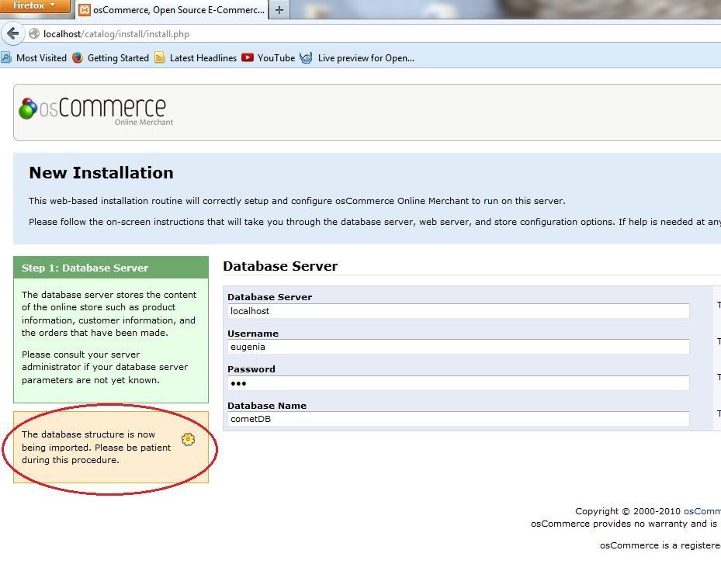Click the import progress message text
The image size is (721, 588).
[x=96, y=447]
